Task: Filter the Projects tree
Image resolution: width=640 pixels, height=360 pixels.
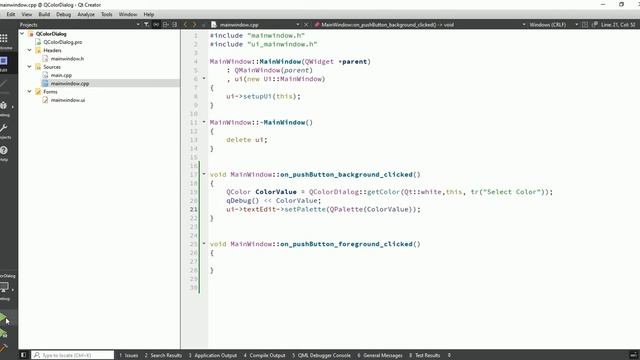Action: coord(147,24)
